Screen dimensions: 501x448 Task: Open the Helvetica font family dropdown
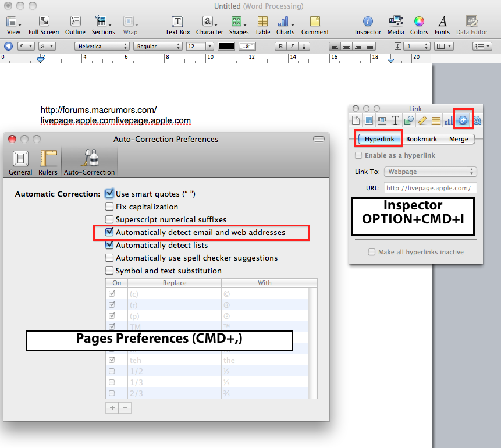pos(102,47)
